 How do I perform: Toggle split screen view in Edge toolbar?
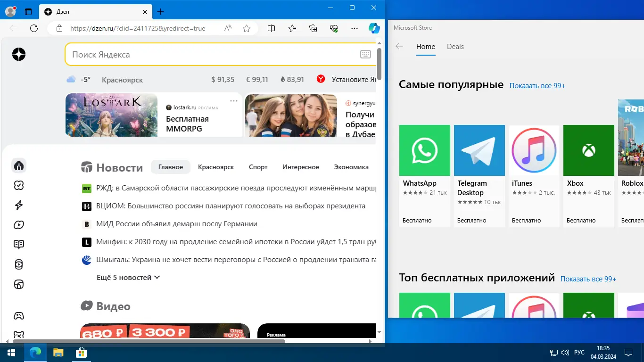pos(271,28)
